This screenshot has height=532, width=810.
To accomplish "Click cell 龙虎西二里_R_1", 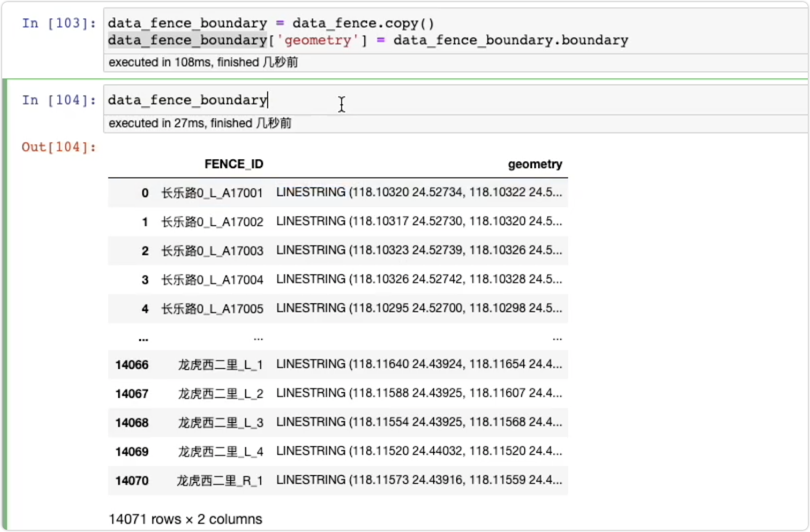I will click(x=220, y=481).
